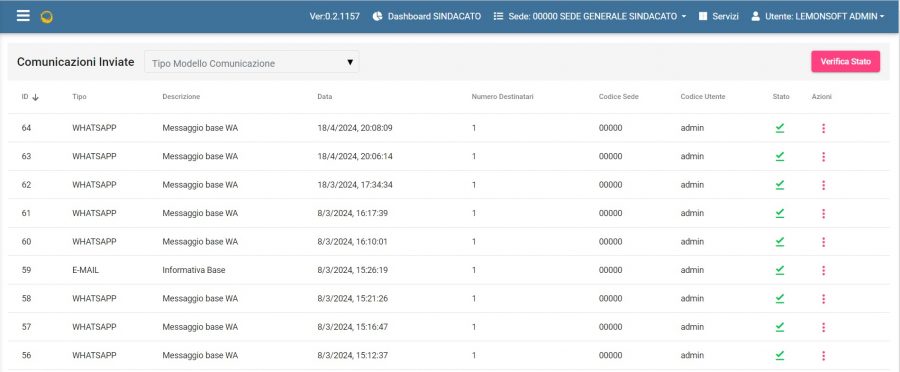900x372 pixels.
Task: Click the date 8/3/2024, 15:26:19
Action: pyautogui.click(x=352, y=270)
